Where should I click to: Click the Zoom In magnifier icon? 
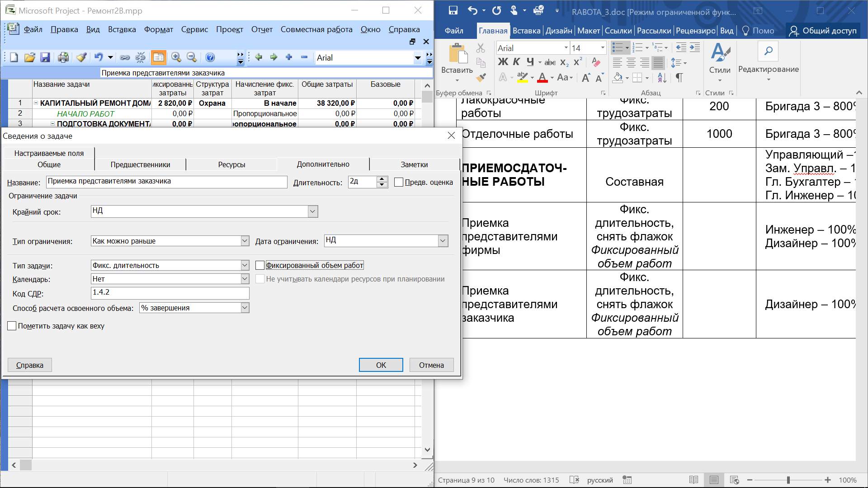(x=176, y=57)
